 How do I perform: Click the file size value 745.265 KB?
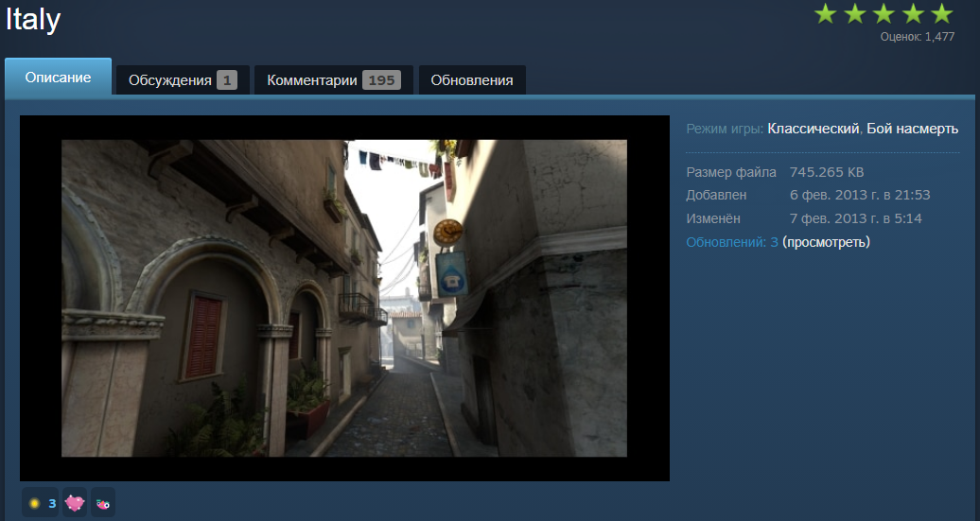(826, 172)
